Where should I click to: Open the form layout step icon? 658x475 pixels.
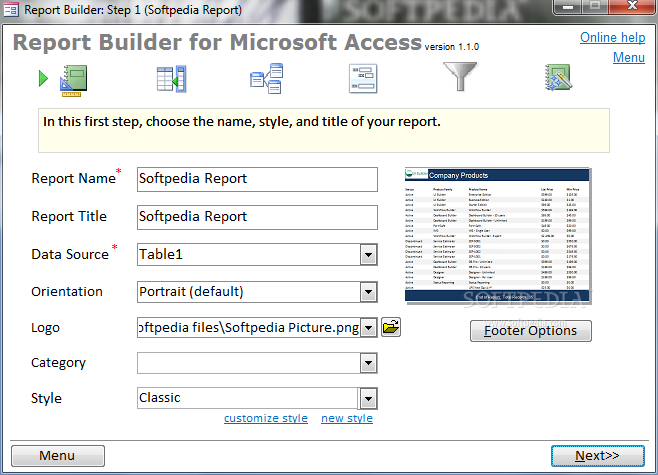click(x=363, y=78)
